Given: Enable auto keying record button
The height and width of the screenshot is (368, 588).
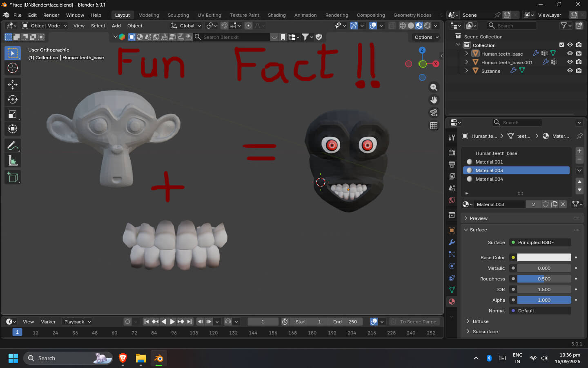Looking at the screenshot, I should coord(127,322).
